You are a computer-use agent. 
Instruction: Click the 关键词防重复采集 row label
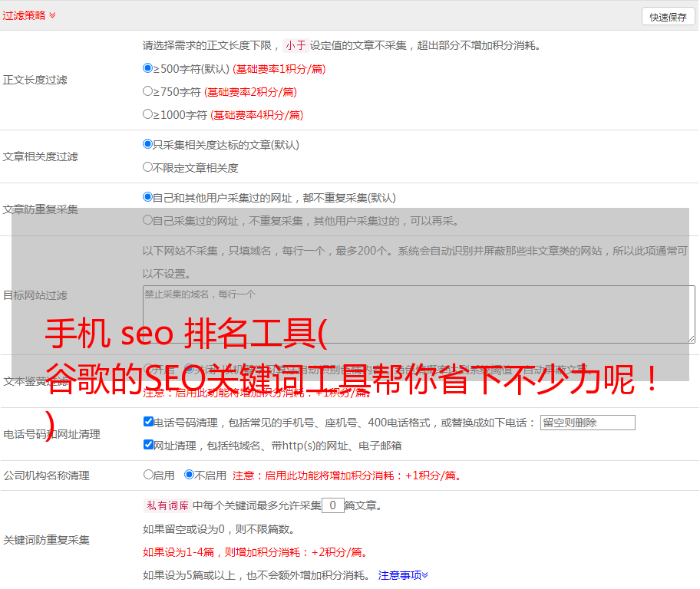click(x=46, y=540)
